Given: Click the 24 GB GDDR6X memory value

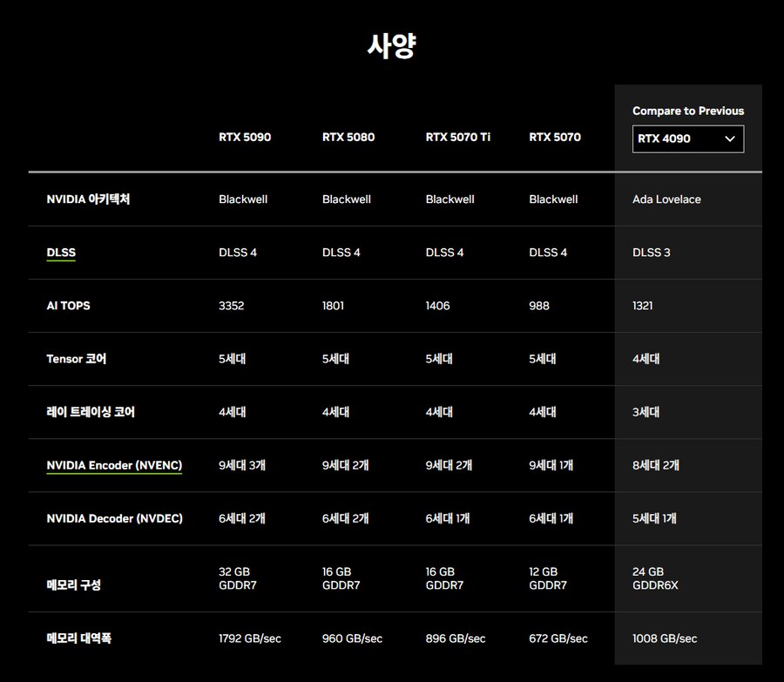Looking at the screenshot, I should coord(655,578).
